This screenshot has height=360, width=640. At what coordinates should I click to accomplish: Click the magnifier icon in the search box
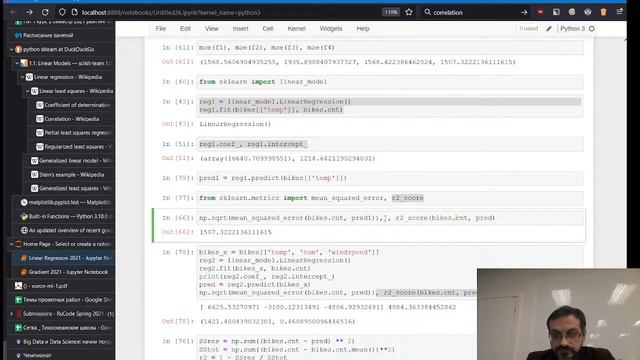coord(427,12)
